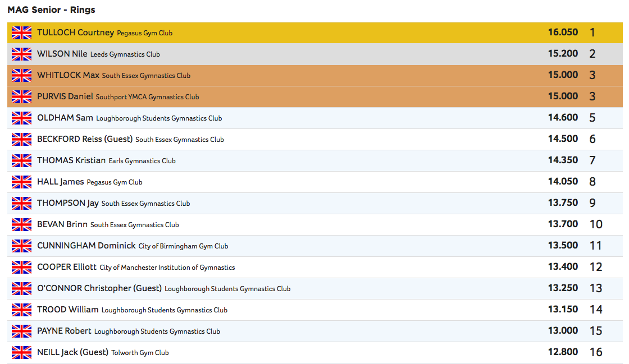Click the Leeds Gymnastics Club label

pyautogui.click(x=125, y=54)
